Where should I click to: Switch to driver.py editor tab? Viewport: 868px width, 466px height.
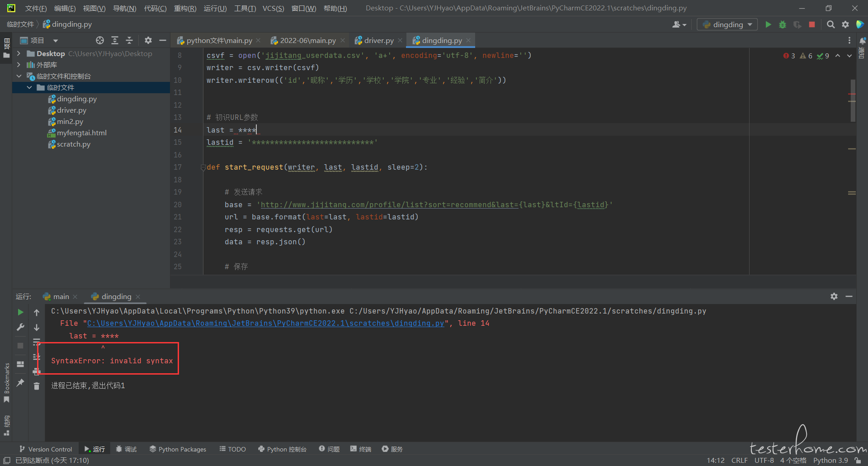pyautogui.click(x=379, y=40)
